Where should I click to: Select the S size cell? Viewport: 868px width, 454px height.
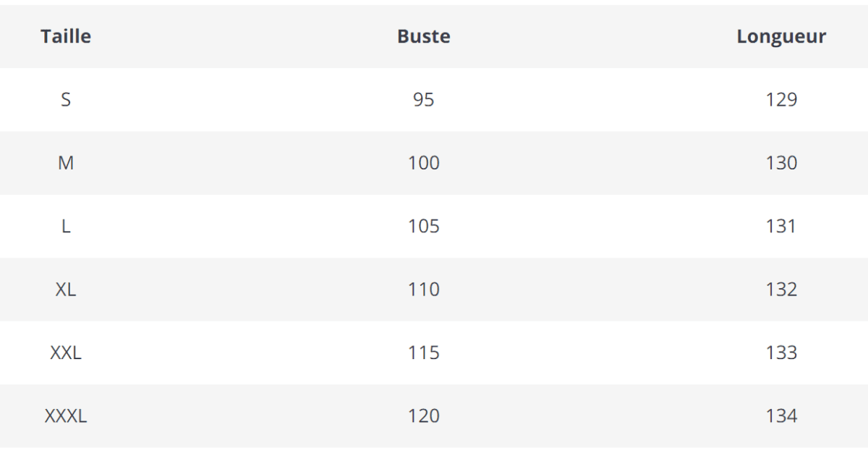pyautogui.click(x=66, y=100)
